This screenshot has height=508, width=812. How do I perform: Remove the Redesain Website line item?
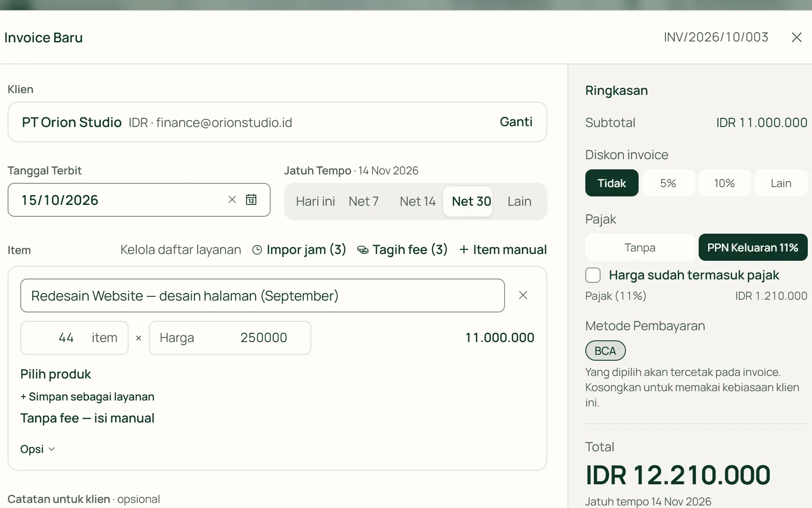tap(523, 295)
